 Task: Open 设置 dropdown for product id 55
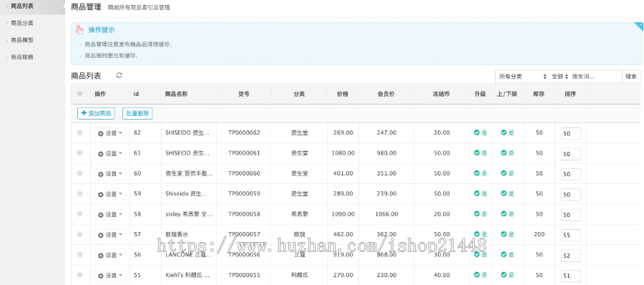click(x=110, y=276)
